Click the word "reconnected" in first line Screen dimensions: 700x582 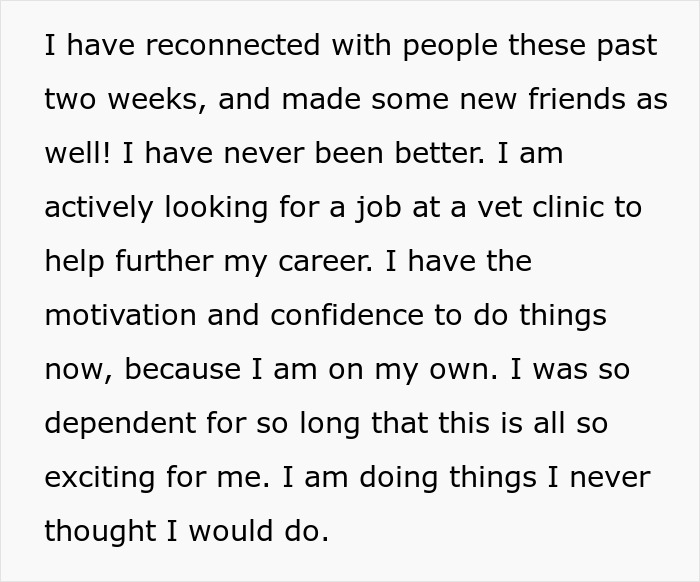(x=233, y=45)
